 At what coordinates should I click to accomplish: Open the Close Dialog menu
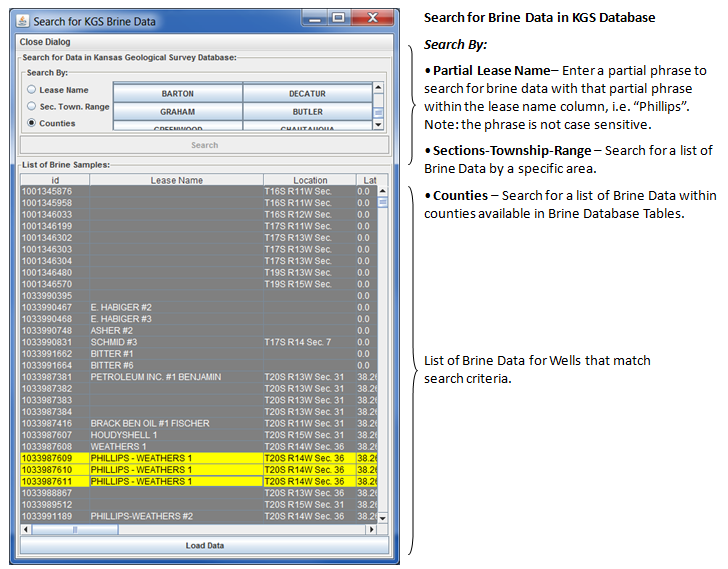point(45,42)
